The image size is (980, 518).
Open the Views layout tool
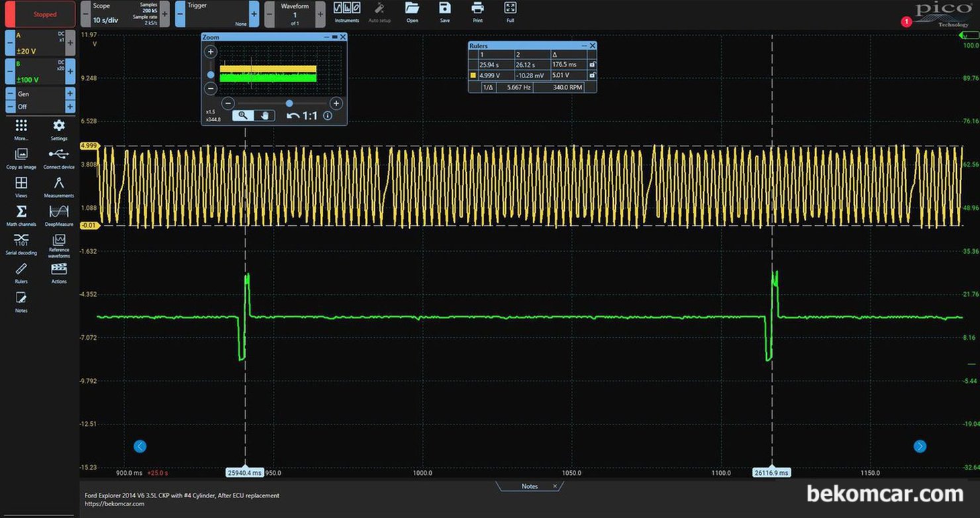click(21, 186)
